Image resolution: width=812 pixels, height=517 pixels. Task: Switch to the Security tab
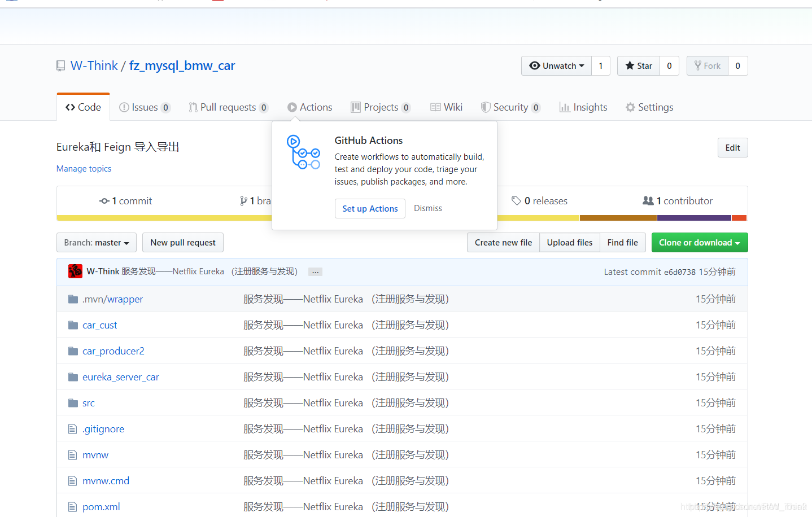510,107
